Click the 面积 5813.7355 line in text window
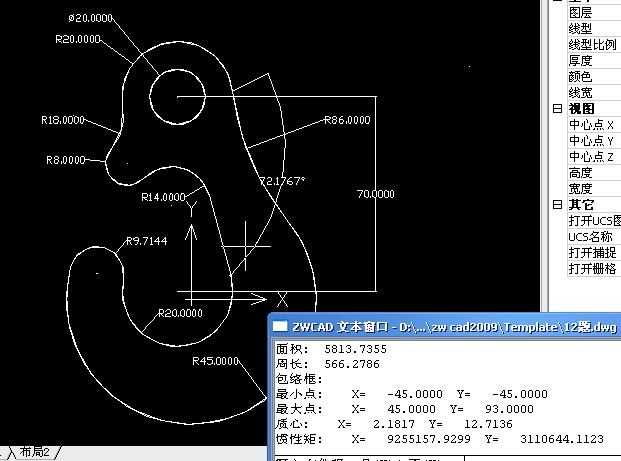The image size is (621, 461). (x=331, y=349)
